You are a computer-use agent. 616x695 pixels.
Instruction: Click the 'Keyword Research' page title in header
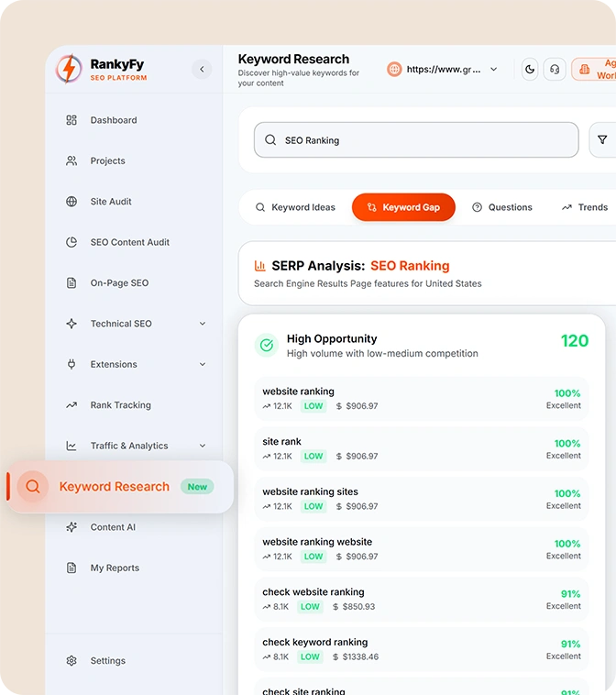pos(293,60)
